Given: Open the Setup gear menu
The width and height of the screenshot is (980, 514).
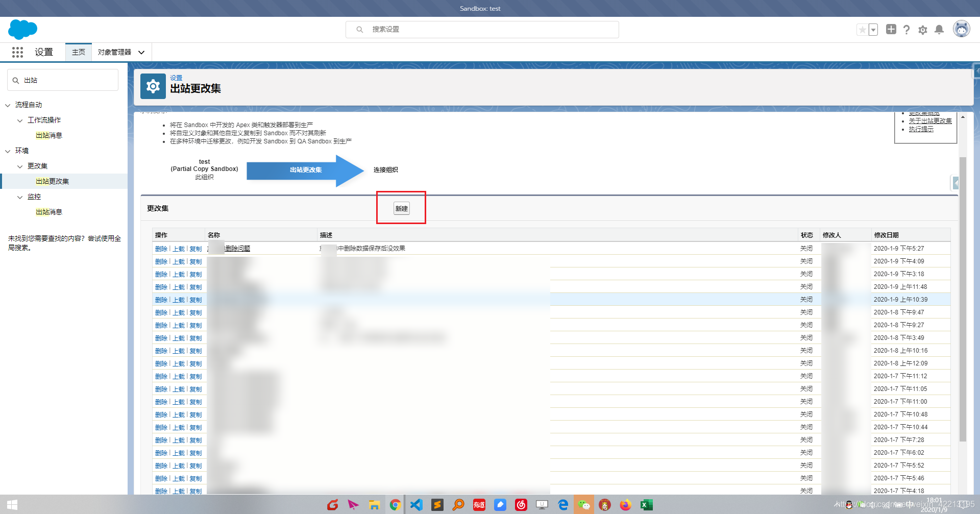Looking at the screenshot, I should (922, 30).
